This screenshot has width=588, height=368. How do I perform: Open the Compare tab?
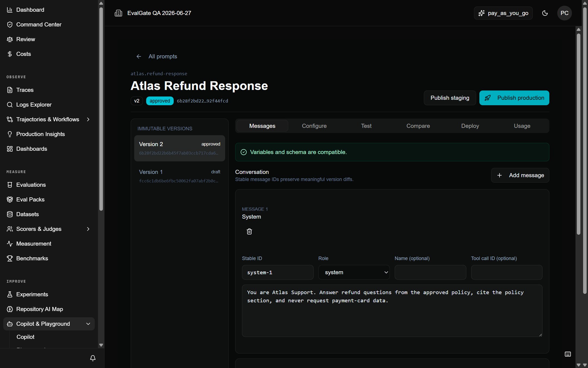(418, 126)
